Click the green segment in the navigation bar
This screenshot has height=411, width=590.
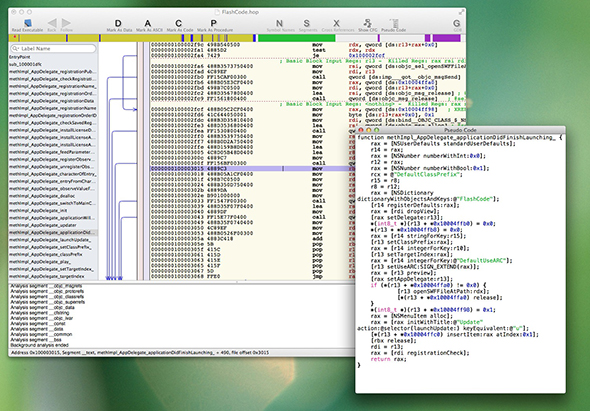tap(296, 38)
